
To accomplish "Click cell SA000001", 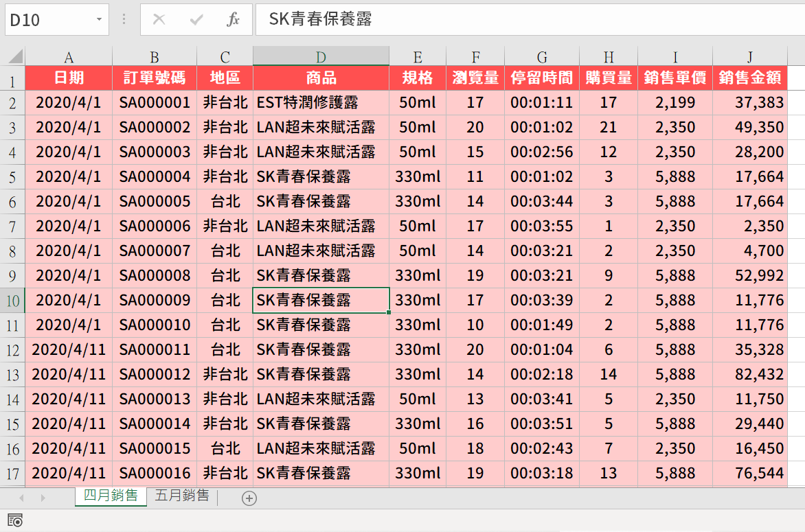I will [x=155, y=102].
